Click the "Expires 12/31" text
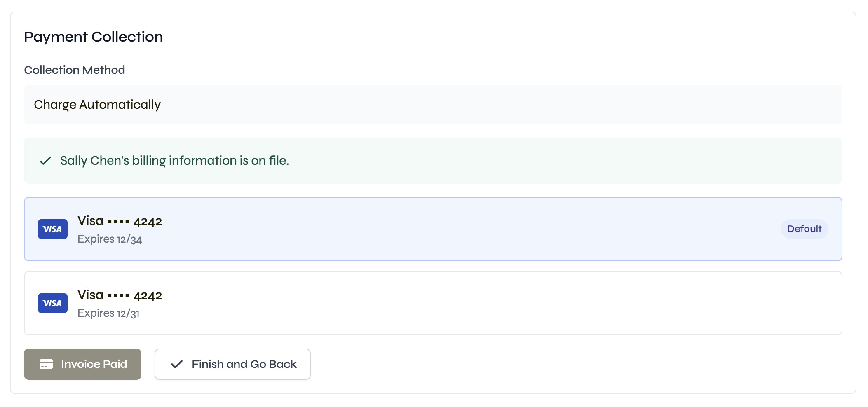Viewport: 868px width, 407px height. coord(108,313)
